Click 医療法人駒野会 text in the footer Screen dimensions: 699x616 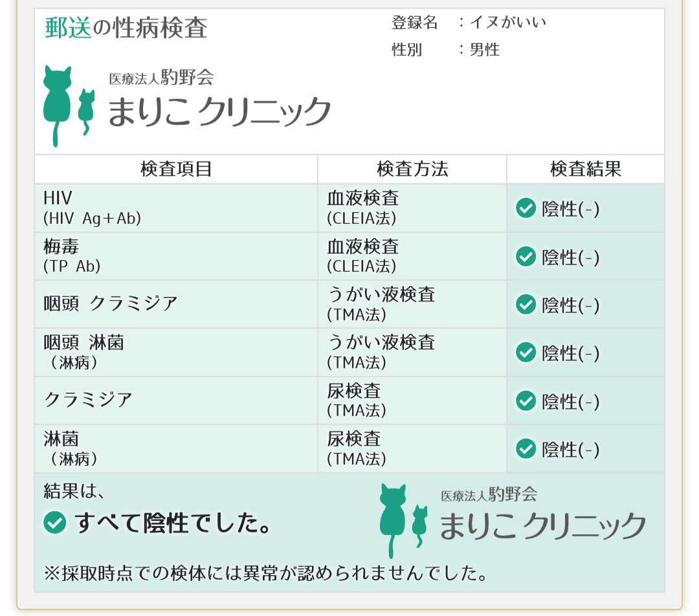(x=489, y=494)
